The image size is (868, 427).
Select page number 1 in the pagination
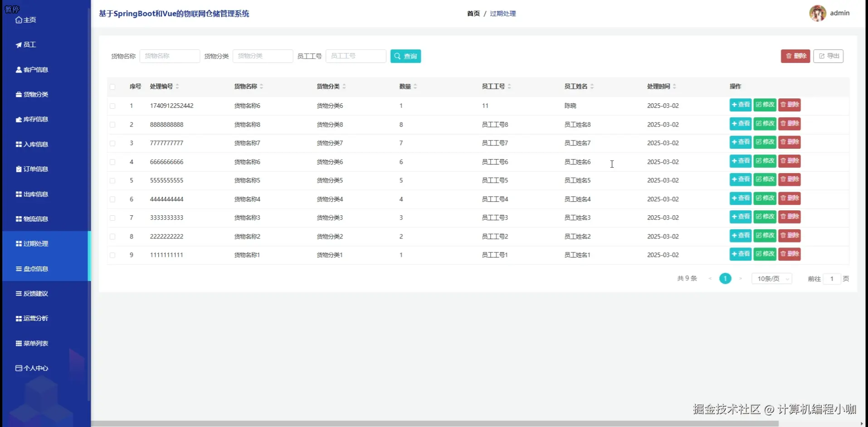tap(725, 279)
